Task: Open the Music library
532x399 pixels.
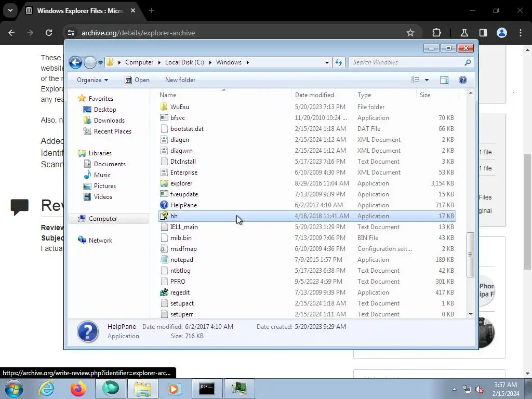Action: pyautogui.click(x=102, y=175)
